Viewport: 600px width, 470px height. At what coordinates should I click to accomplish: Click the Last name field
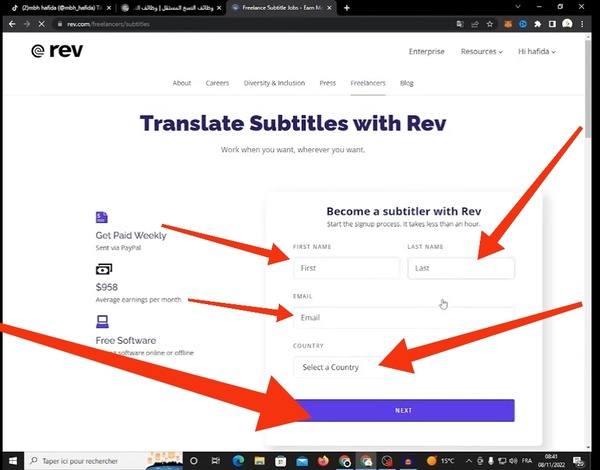tap(461, 268)
